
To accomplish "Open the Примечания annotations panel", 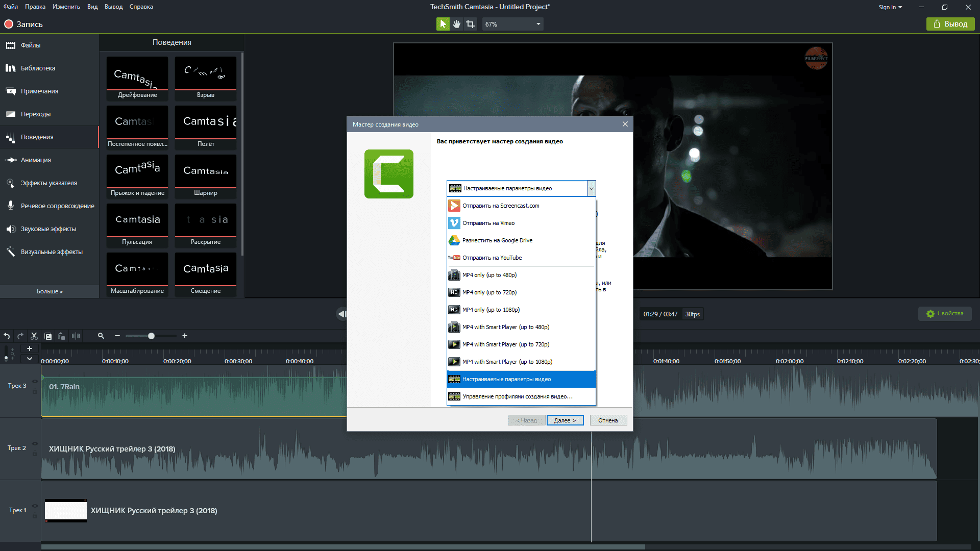I will coord(50,91).
